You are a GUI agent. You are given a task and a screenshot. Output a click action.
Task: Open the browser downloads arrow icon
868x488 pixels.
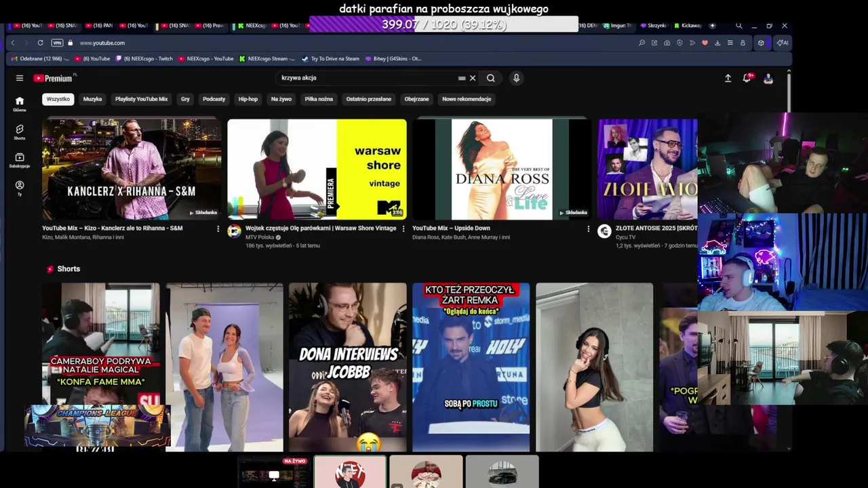point(717,43)
